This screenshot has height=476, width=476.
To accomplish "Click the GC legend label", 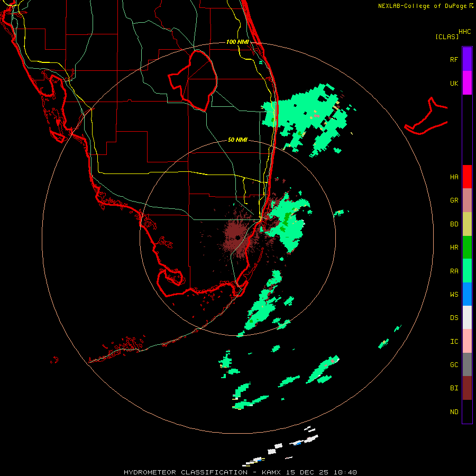I will point(454,365).
